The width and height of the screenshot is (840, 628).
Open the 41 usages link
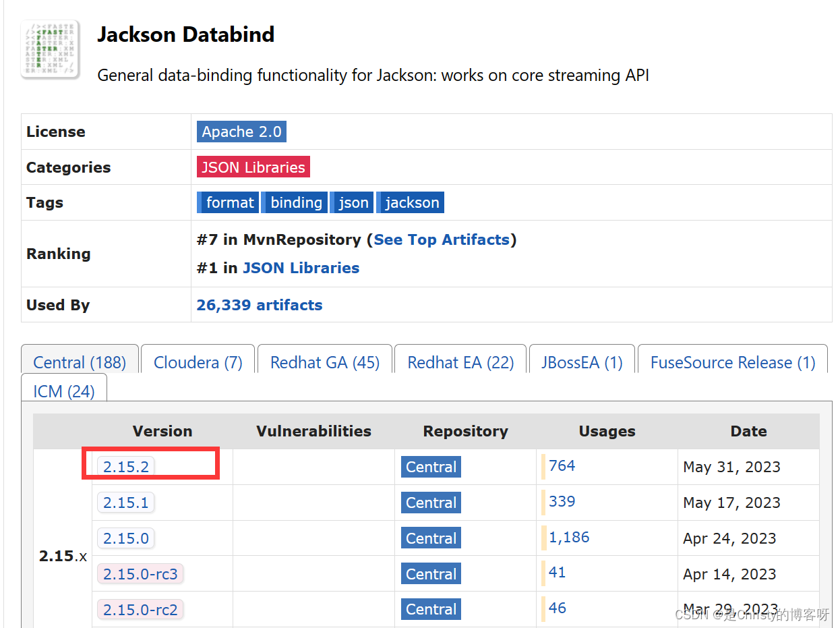557,572
